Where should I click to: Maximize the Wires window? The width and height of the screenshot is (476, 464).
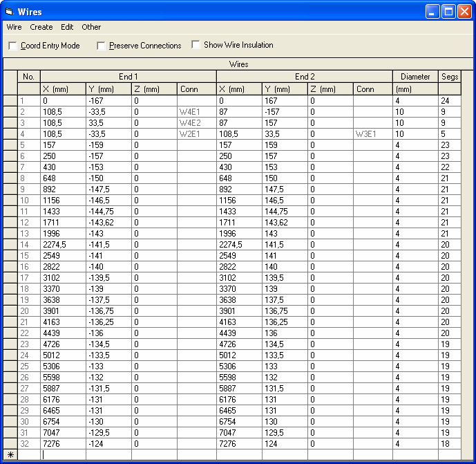click(448, 12)
